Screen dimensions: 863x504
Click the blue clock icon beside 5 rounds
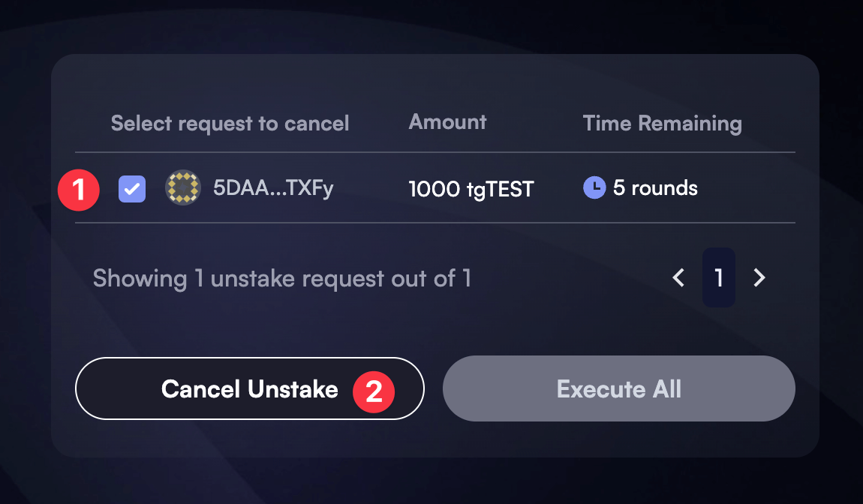click(x=594, y=187)
